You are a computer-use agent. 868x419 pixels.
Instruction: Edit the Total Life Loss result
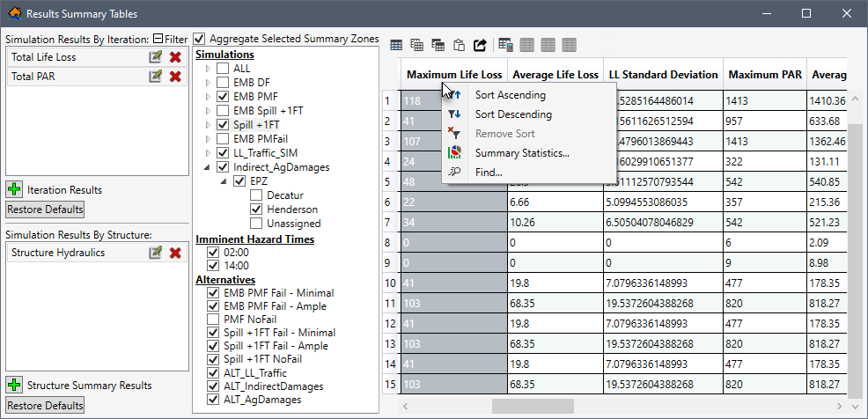tap(156, 57)
